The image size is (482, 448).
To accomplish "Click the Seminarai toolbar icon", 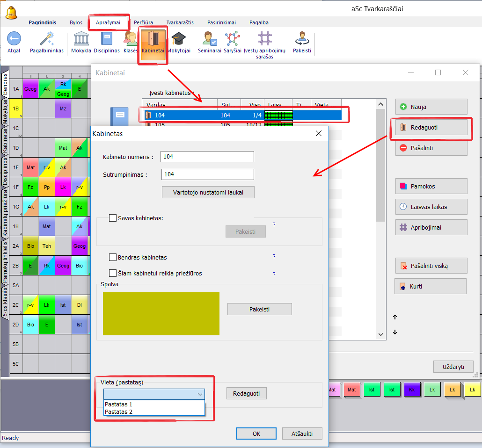I will point(209,39).
